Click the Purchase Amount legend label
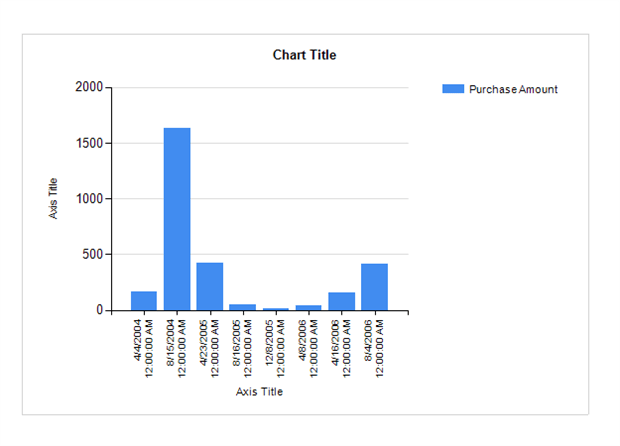This screenshot has width=620, height=446. tap(513, 89)
